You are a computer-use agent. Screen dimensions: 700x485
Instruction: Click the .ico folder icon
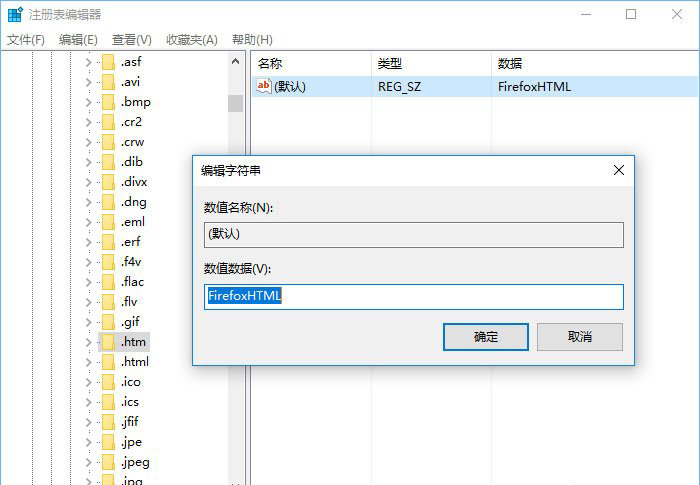[108, 382]
